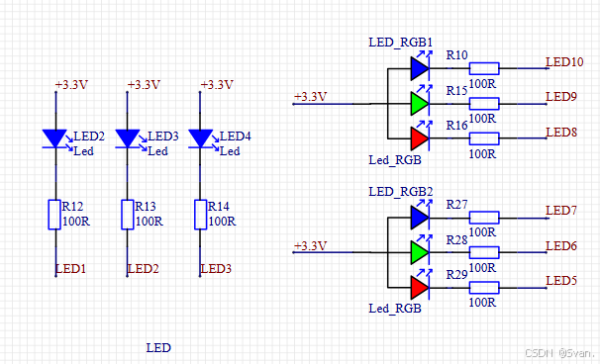Screen dimensions: 600x364
Task: Select the LED4 diode symbol
Action: coord(201,138)
